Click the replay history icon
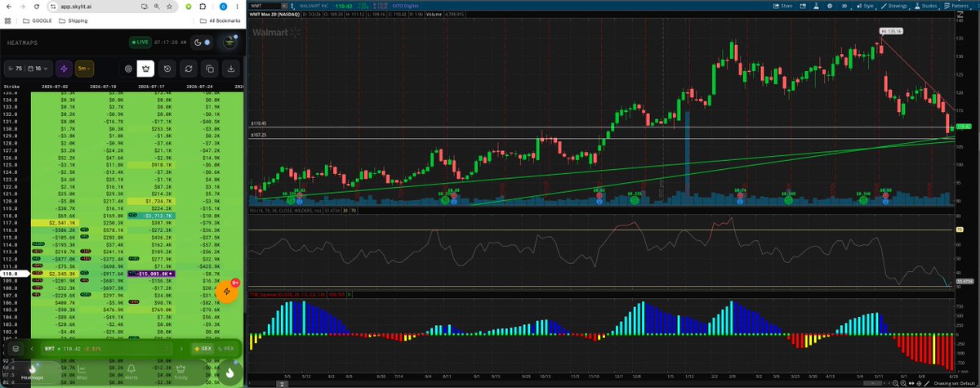This screenshot has height=388, width=980. pyautogui.click(x=167, y=69)
